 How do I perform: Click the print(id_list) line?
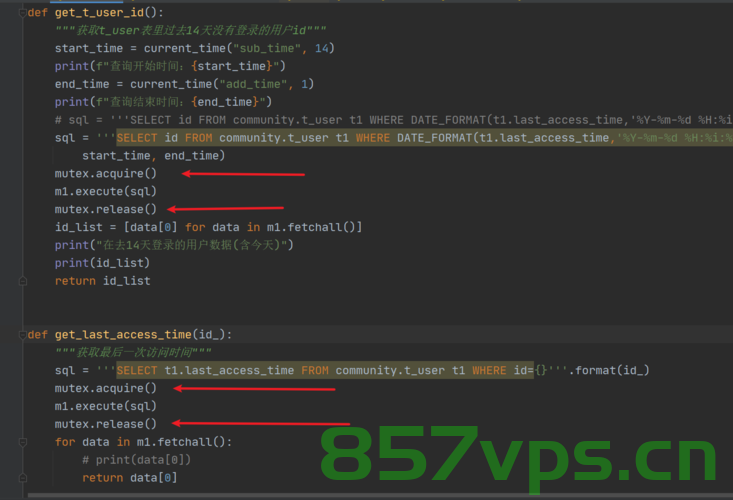tap(102, 263)
